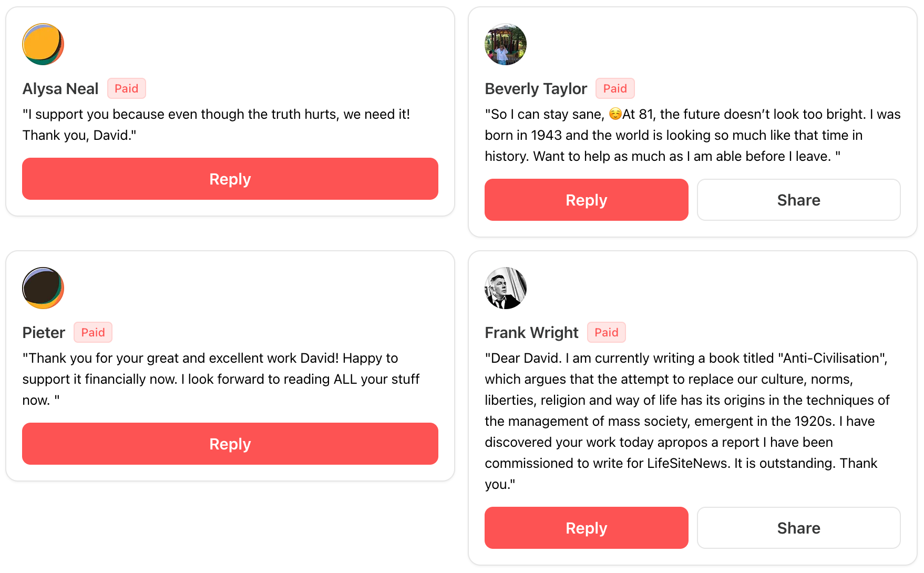Viewport: 924px width, 573px height.
Task: Open Beverly Taylor's profile photo
Action: pos(506,44)
